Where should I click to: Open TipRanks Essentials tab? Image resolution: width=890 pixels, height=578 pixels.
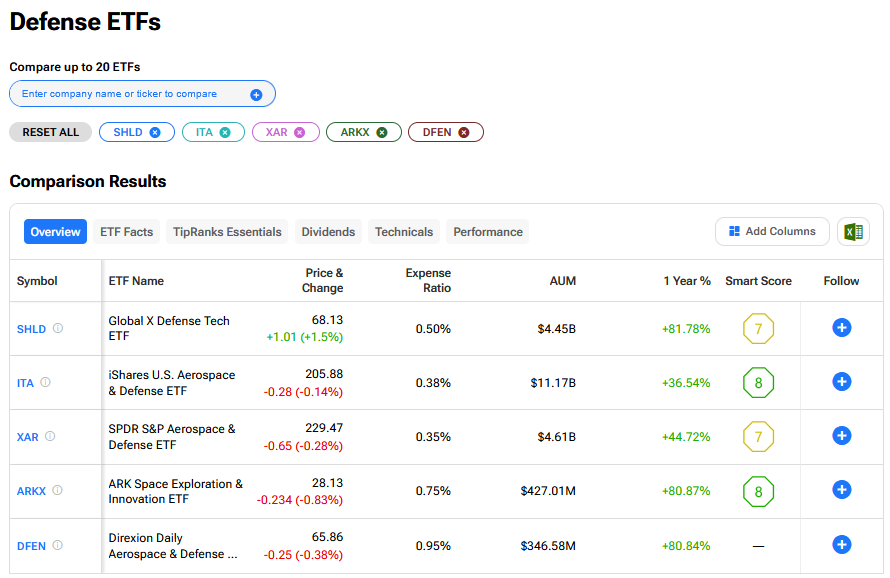coord(227,232)
